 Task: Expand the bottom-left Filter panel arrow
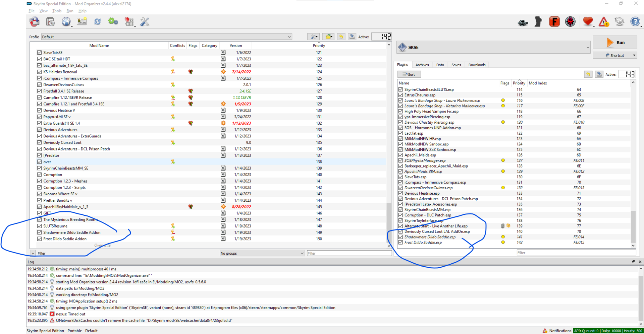point(33,253)
